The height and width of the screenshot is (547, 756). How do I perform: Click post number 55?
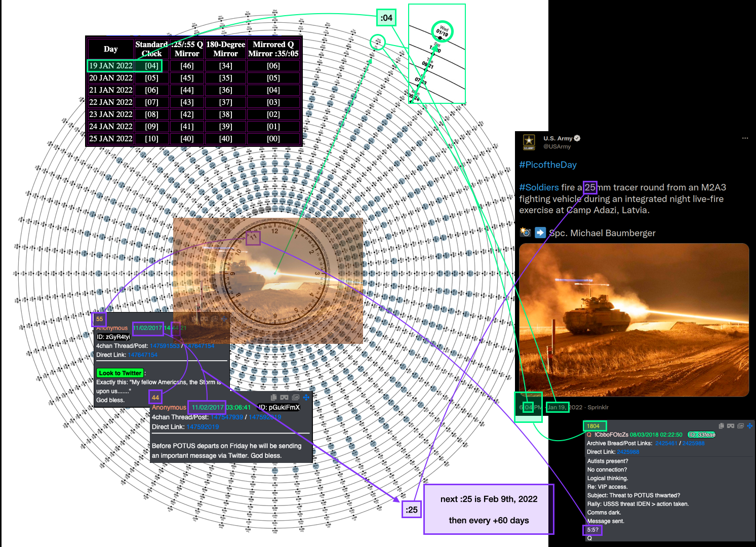[x=99, y=319]
